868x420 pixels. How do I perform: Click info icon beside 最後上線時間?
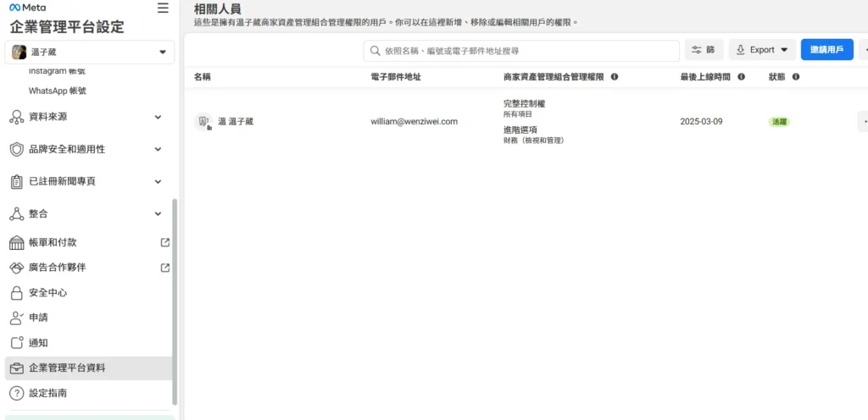(741, 77)
